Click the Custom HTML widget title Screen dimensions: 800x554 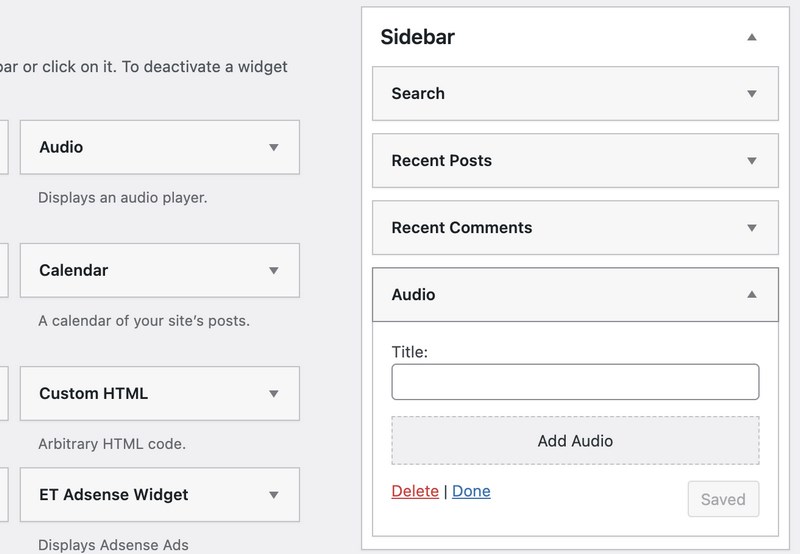(93, 394)
